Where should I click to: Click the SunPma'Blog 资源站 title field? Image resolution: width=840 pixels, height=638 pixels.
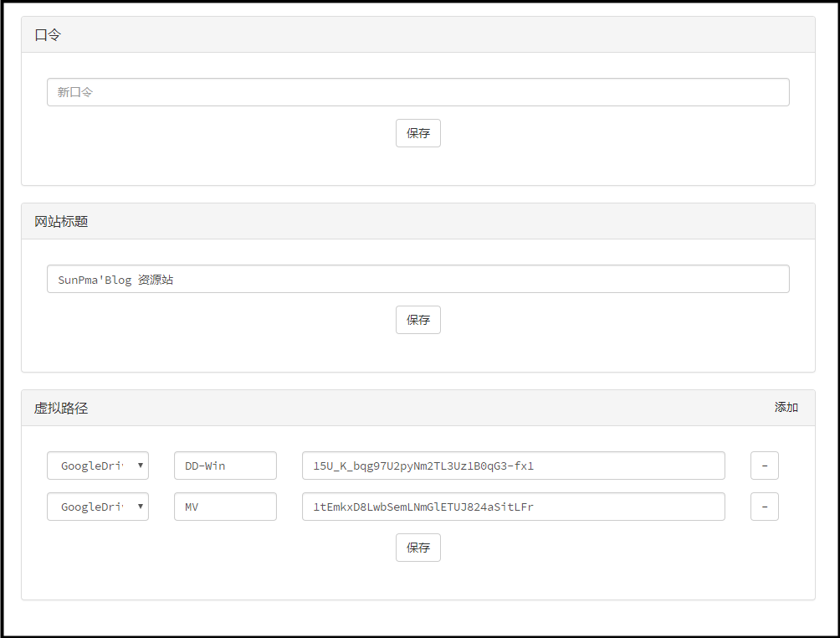click(x=417, y=279)
